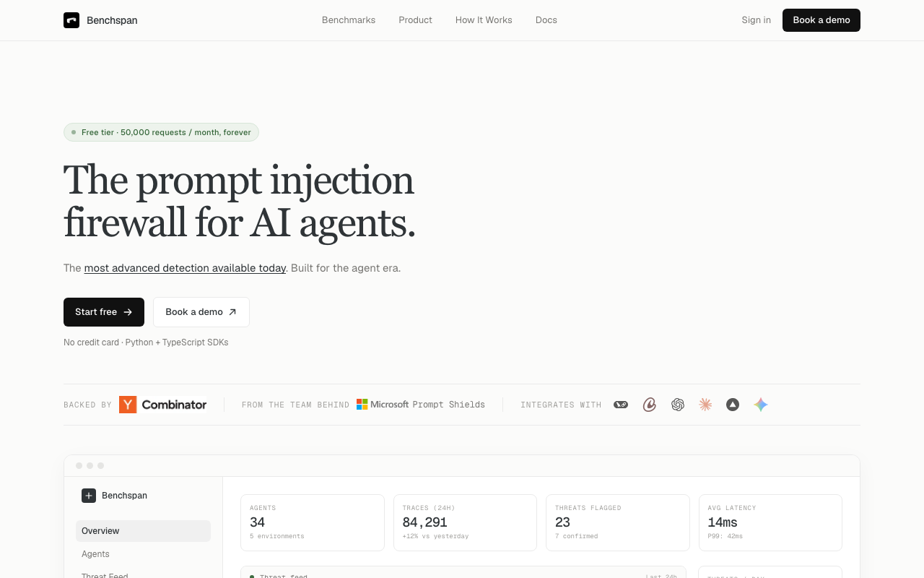Click the orange starburst integration logo

tap(705, 405)
